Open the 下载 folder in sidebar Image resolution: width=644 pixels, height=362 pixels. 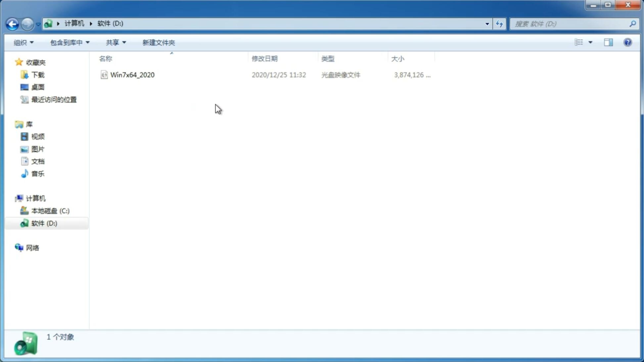[38, 74]
